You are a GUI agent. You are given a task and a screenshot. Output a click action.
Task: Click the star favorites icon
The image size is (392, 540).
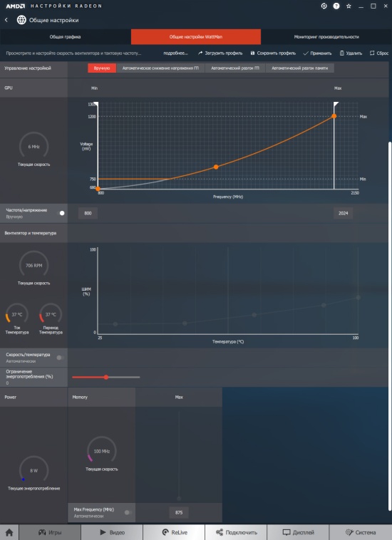pyautogui.click(x=349, y=6)
